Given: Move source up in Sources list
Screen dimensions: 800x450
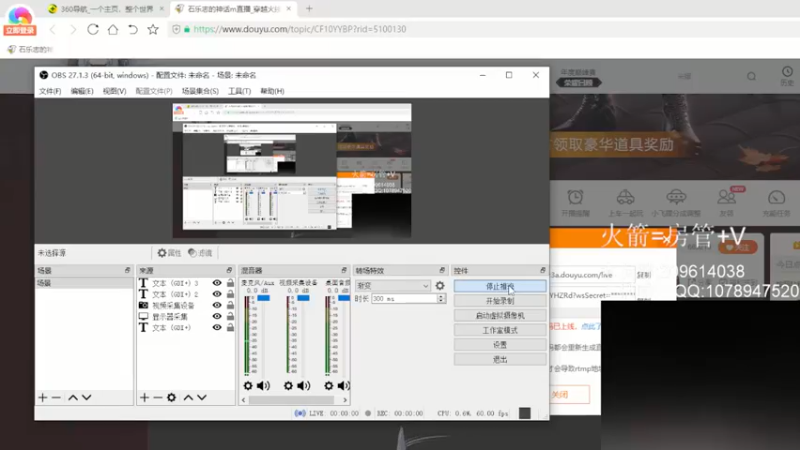Looking at the screenshot, I should 188,397.
